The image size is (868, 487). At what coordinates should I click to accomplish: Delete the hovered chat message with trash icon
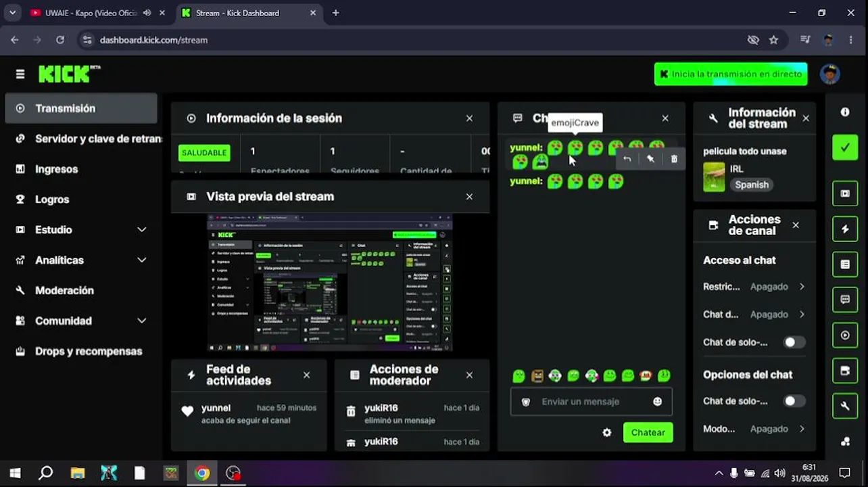tap(674, 159)
